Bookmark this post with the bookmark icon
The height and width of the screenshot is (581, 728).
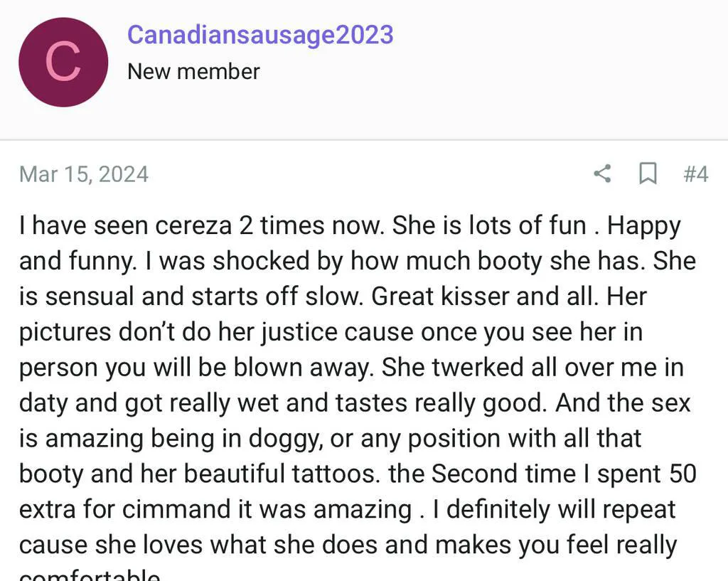[x=648, y=174]
